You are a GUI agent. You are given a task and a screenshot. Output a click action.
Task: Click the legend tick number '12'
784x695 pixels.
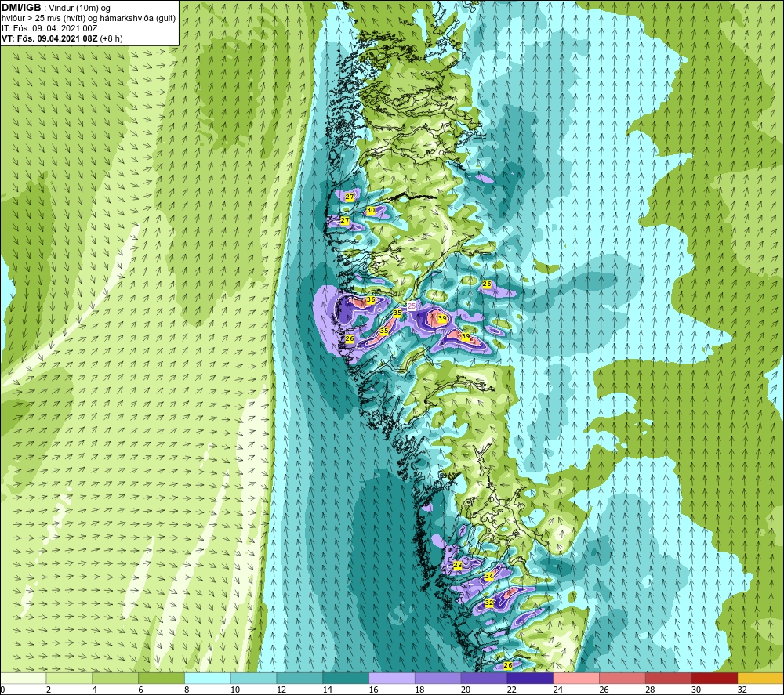click(281, 690)
